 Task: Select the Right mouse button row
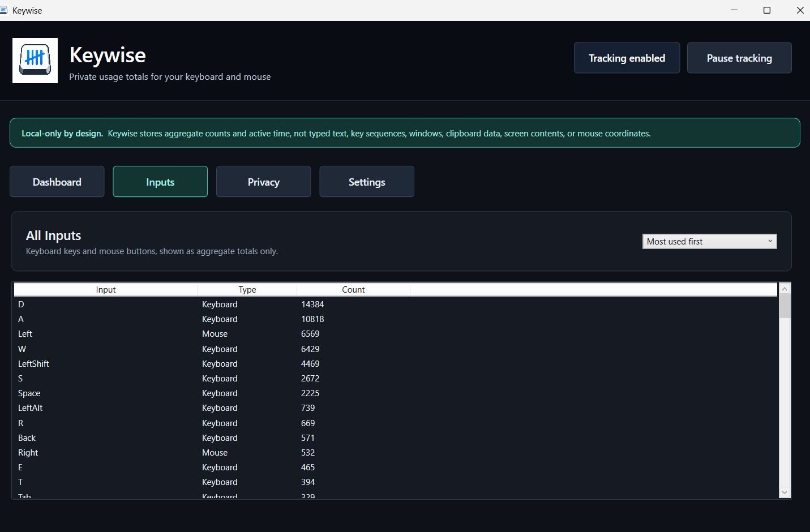coord(396,453)
